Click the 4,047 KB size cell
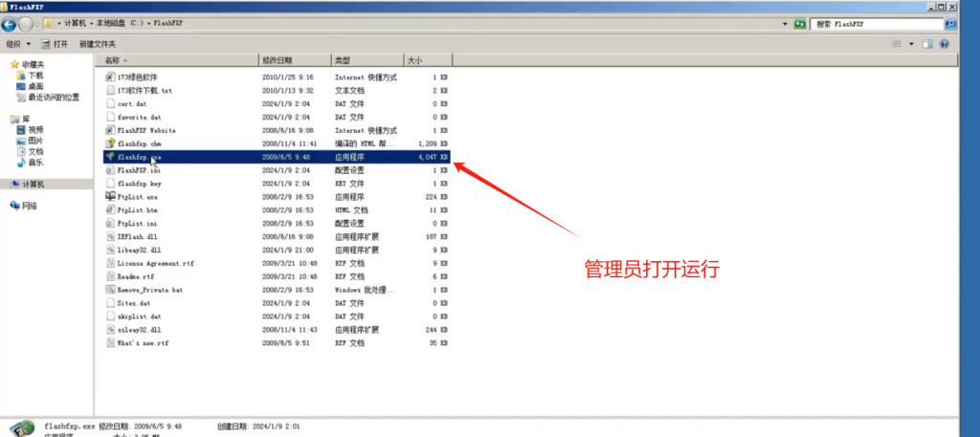The height and width of the screenshot is (437, 980). click(x=434, y=158)
